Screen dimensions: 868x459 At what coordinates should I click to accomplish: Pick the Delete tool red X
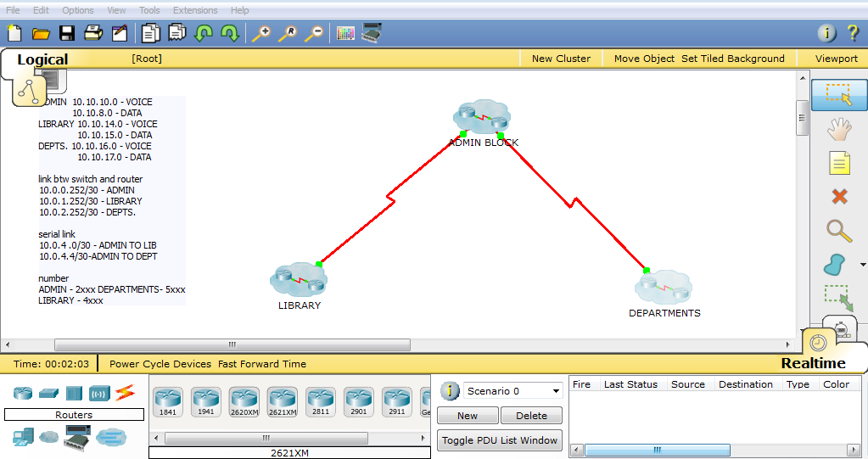click(x=839, y=197)
